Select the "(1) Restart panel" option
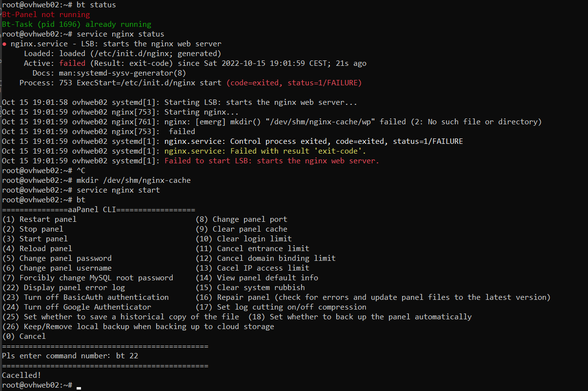Image resolution: width=588 pixels, height=391 pixels. coord(39,219)
